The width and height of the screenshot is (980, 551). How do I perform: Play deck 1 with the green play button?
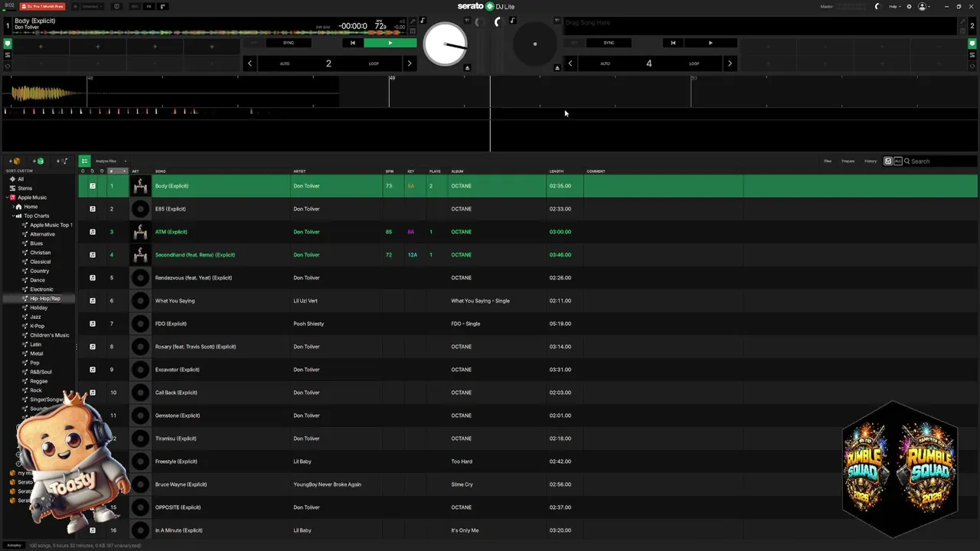pyautogui.click(x=390, y=43)
